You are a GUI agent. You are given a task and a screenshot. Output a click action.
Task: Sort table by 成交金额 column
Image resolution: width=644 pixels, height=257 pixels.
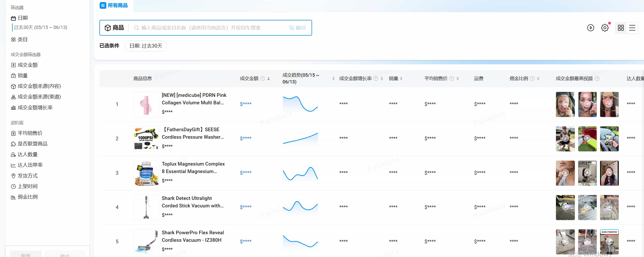point(268,79)
